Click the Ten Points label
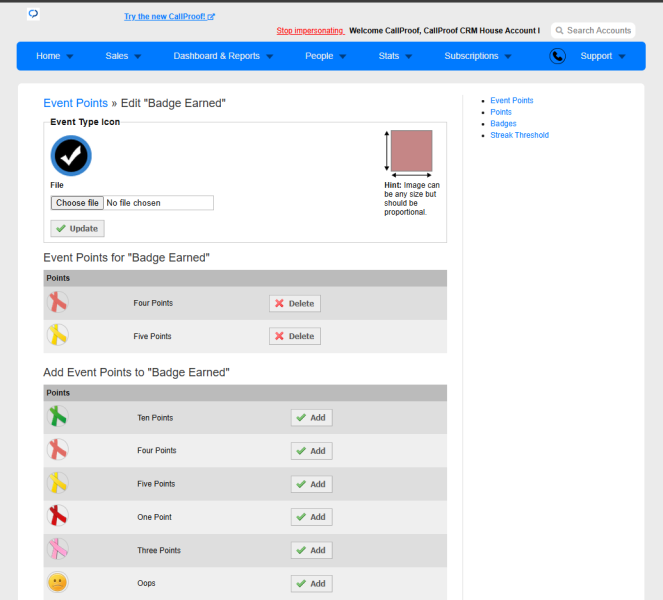The height and width of the screenshot is (600, 663). (x=155, y=418)
